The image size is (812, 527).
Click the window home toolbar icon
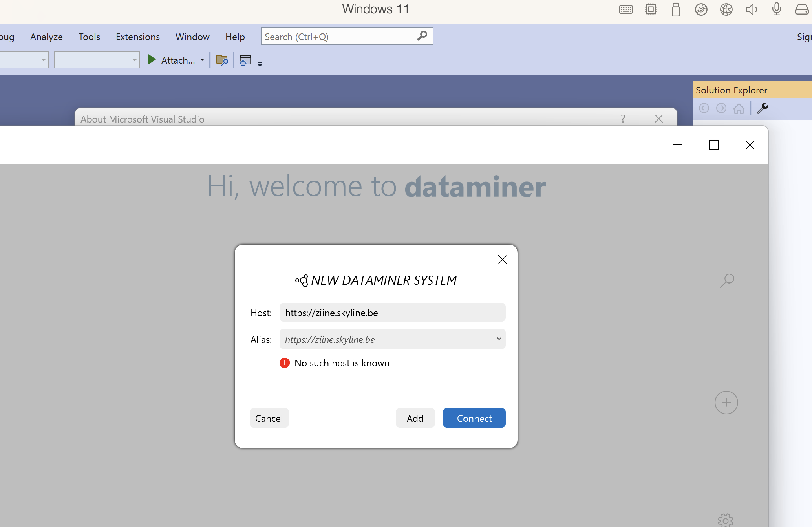(x=245, y=60)
